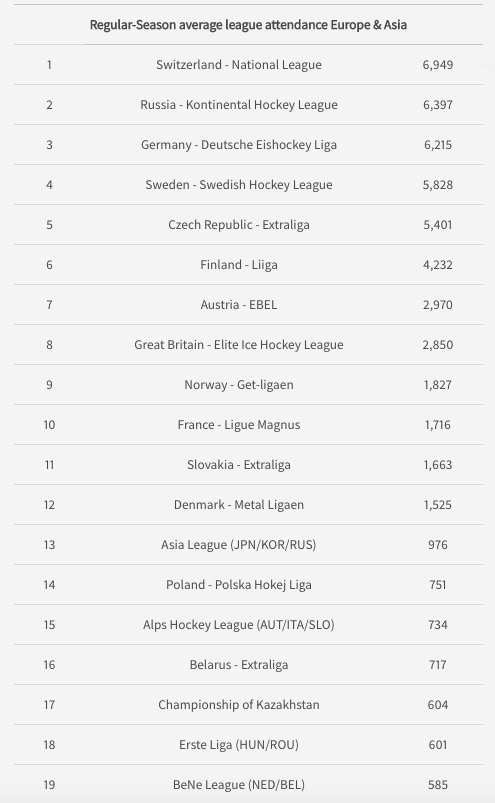Select the Switzerland - National League row
This screenshot has width=495, height=803.
tap(248, 65)
